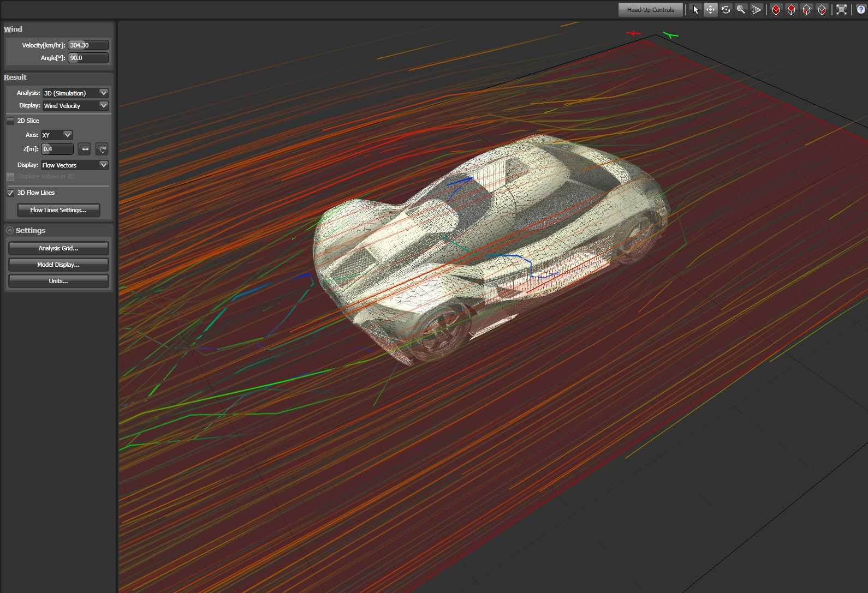The height and width of the screenshot is (593, 868).
Task: Fit the model to the viewport
Action: pyautogui.click(x=841, y=10)
